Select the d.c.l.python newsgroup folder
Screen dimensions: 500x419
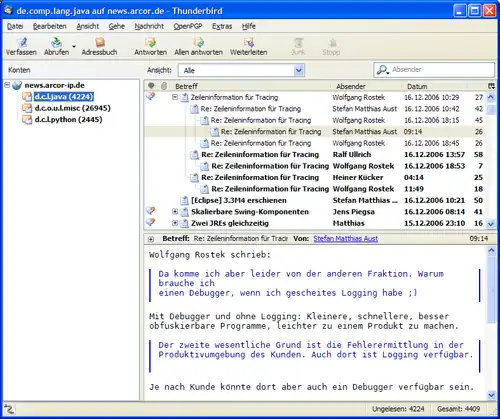coord(68,119)
